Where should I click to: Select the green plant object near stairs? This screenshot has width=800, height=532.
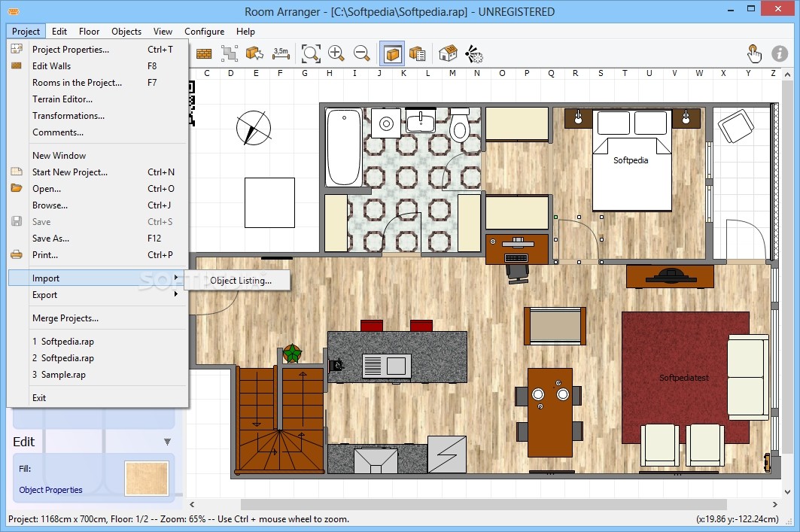coord(292,353)
